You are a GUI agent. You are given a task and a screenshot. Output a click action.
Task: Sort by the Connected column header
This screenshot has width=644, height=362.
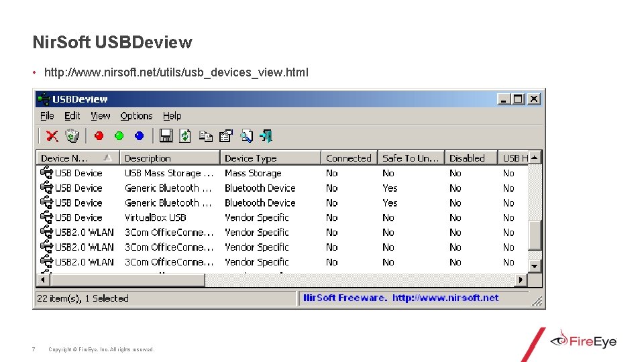coord(349,158)
